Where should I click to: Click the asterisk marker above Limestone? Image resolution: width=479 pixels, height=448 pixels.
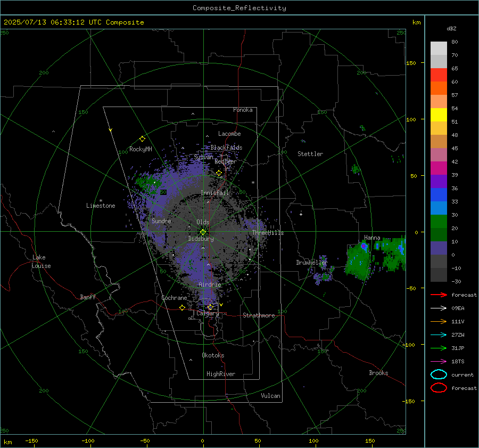[x=101, y=201]
